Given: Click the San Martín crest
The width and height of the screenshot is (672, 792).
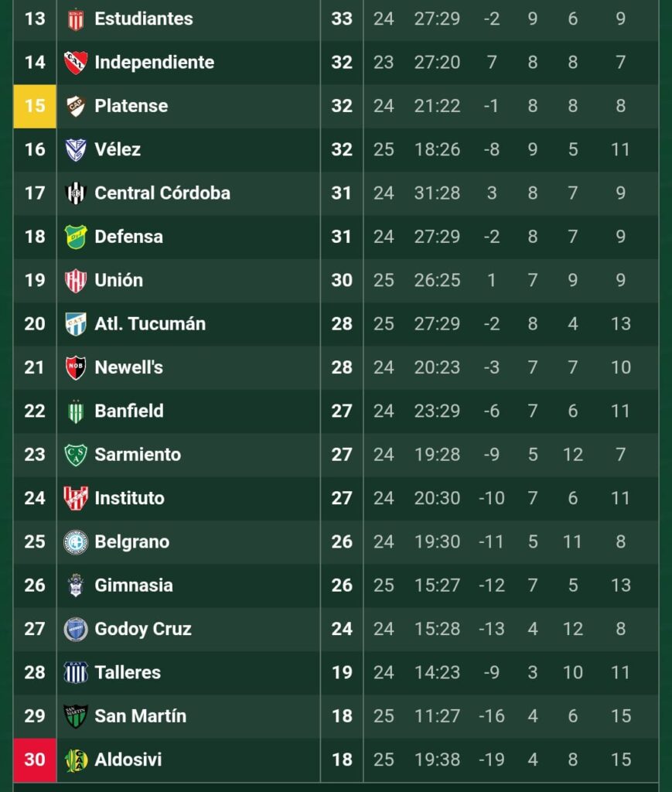Looking at the screenshot, I should click(76, 716).
